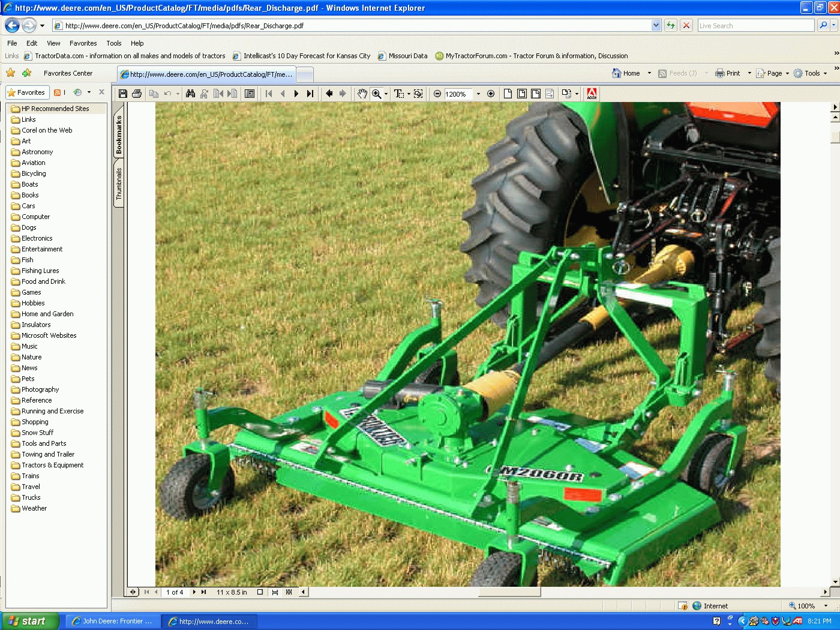Viewport: 840px width, 630px height.
Task: Switch to the Bookmarks side tab
Action: (x=119, y=135)
